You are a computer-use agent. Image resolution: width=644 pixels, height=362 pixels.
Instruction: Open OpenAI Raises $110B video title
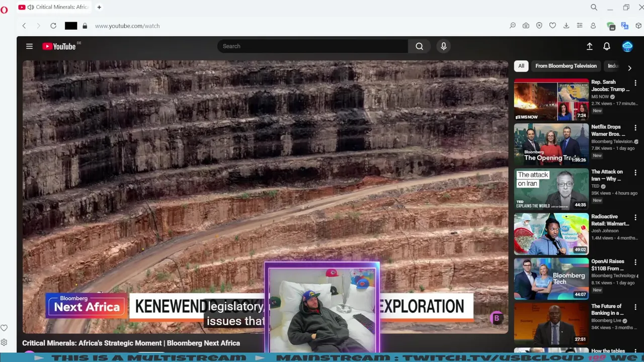(607, 265)
